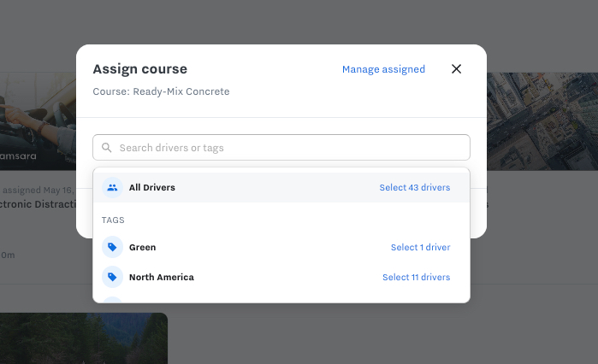Click the North America tag icon
The width and height of the screenshot is (598, 364).
pos(112,277)
